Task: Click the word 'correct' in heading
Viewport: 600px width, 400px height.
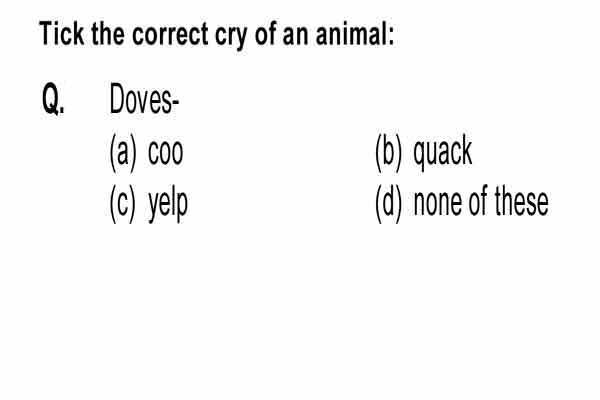Action: pos(171,34)
